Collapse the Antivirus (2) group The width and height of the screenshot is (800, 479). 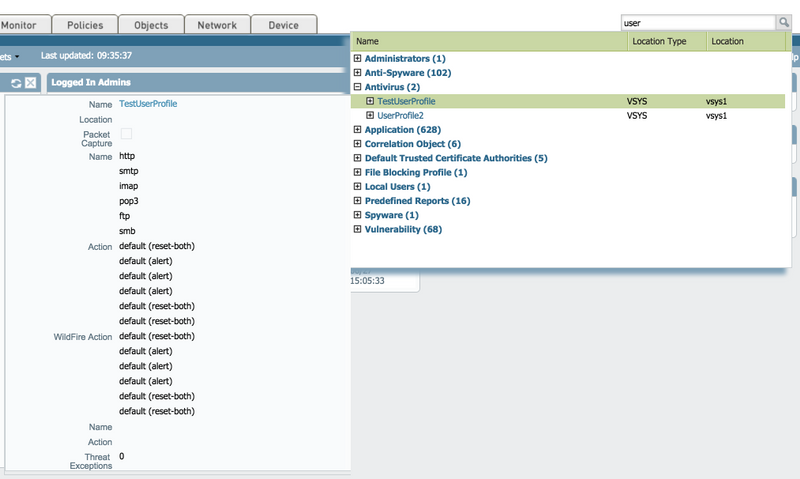tap(358, 87)
